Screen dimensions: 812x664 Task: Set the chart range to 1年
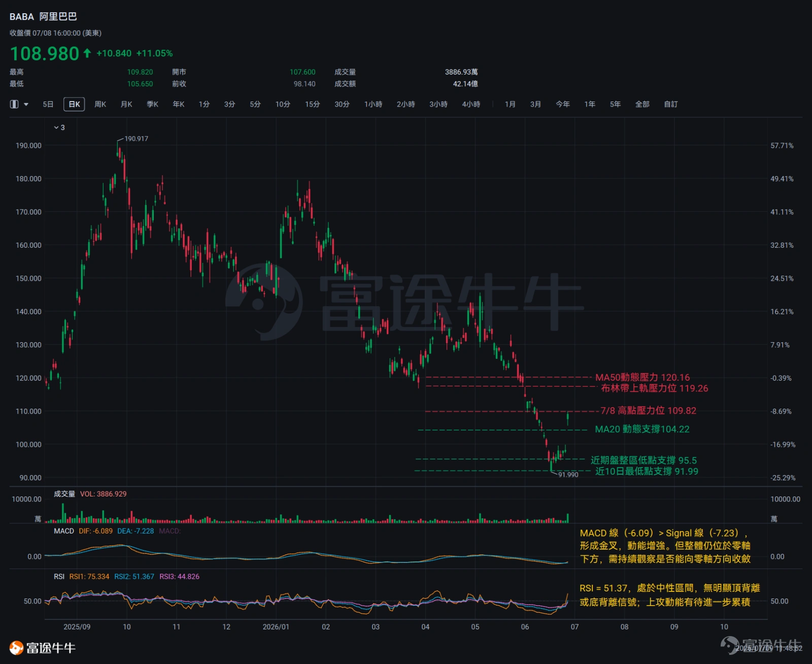point(590,104)
